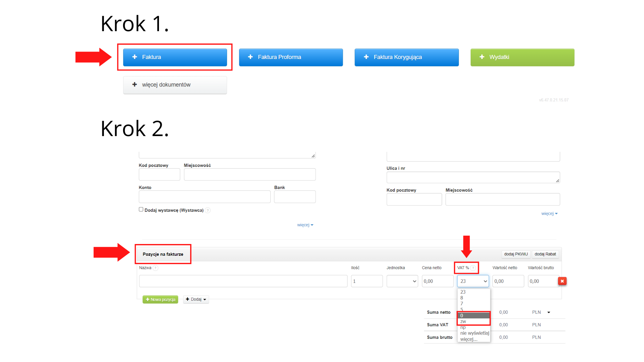This screenshot has height=362, width=644.
Task: Open currency dropdown arrow next to PLN
Action: tap(549, 312)
